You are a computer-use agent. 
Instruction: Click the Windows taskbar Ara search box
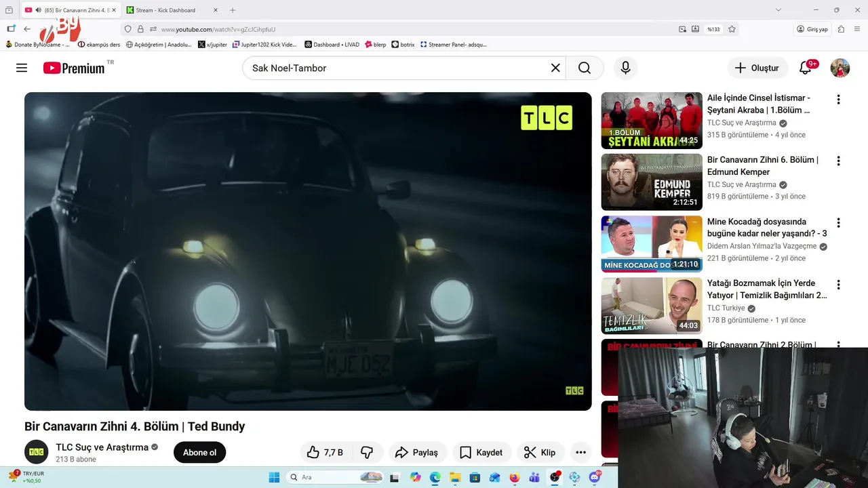[x=336, y=477]
